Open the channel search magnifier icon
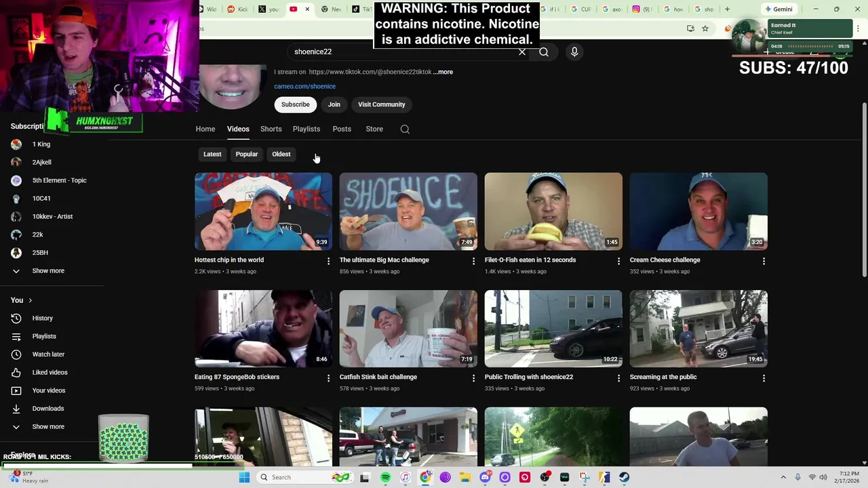The image size is (868, 488). (405, 129)
